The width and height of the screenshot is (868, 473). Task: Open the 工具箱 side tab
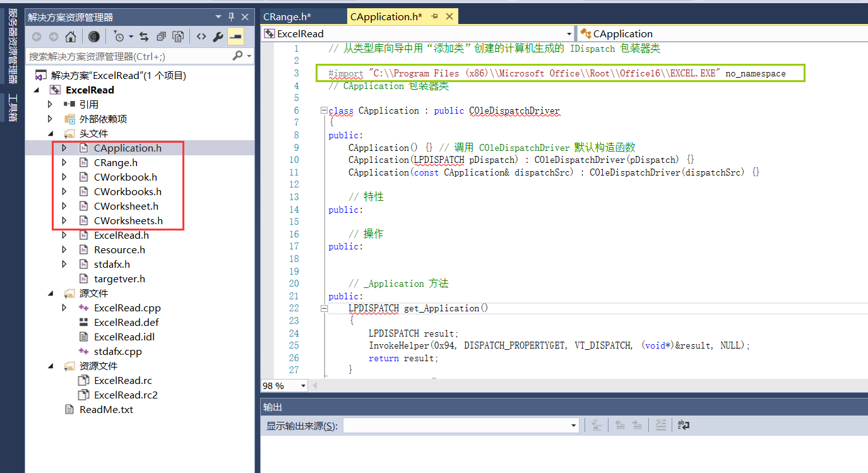click(x=13, y=107)
